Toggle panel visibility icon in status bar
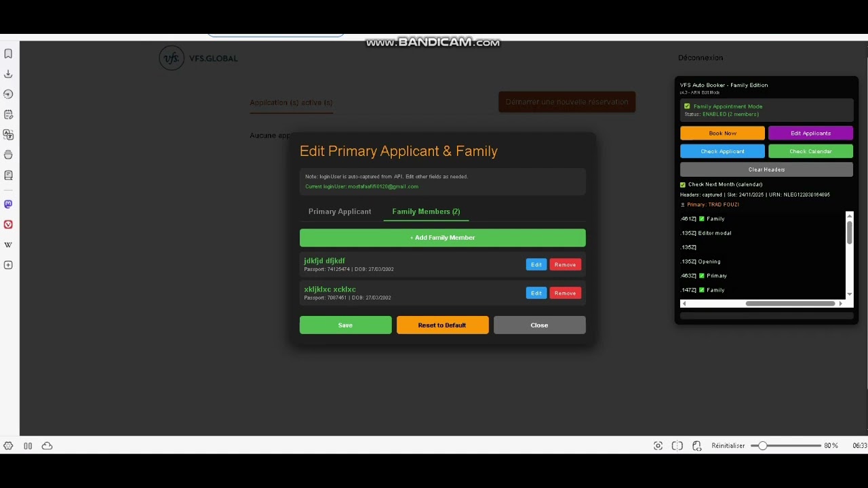 click(28, 445)
